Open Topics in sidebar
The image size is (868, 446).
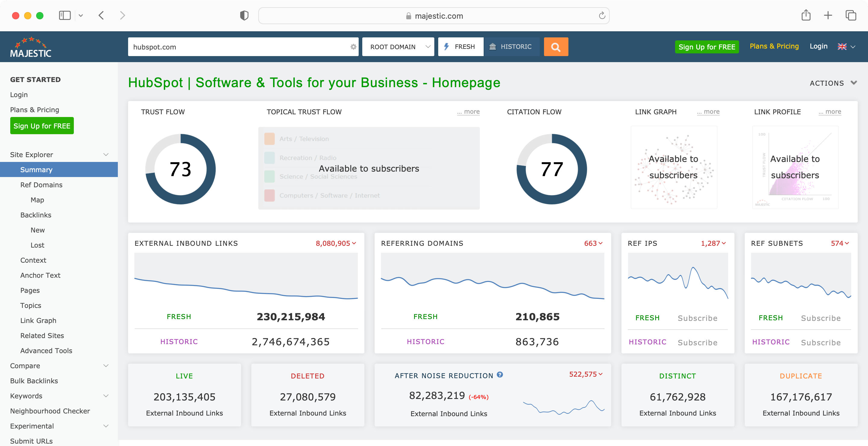(x=31, y=305)
